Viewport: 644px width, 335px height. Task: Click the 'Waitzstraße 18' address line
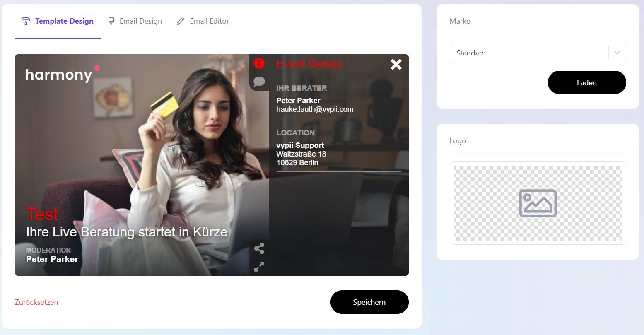point(301,154)
